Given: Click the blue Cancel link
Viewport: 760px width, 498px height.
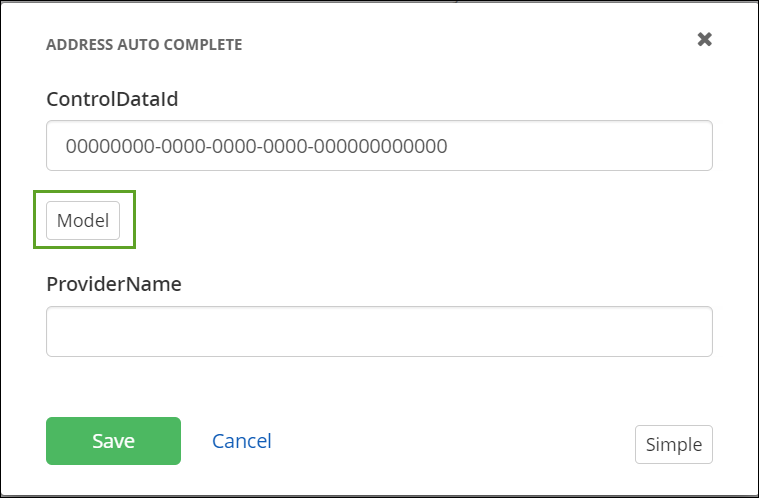Looking at the screenshot, I should point(241,441).
